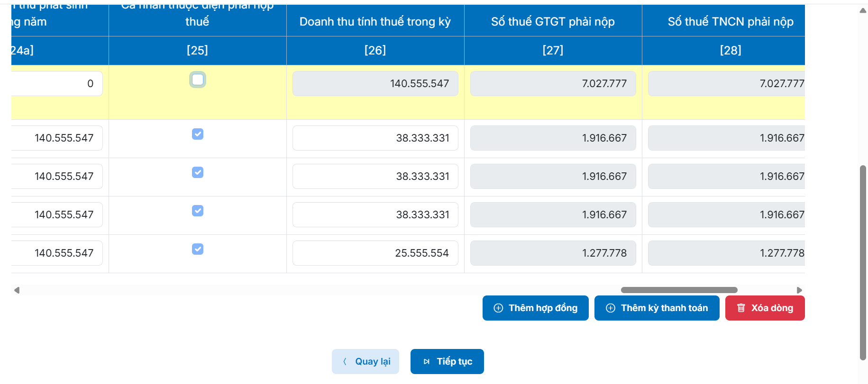This screenshot has width=868, height=384.
Task: Click the Doanh thu tính thuế column header
Action: tap(375, 22)
